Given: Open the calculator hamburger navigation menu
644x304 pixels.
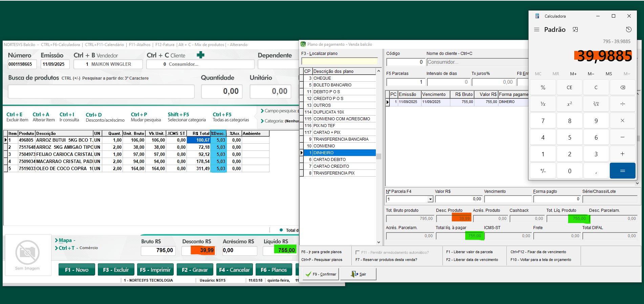Looking at the screenshot, I should [537, 30].
